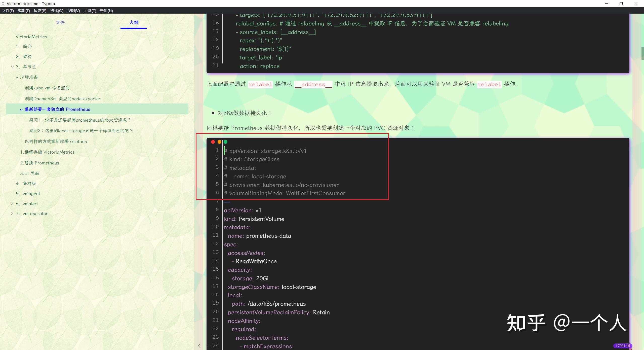Viewport: 644px width, 350px height.
Task: Expand the 6、vmalert outline section
Action: pos(12,204)
